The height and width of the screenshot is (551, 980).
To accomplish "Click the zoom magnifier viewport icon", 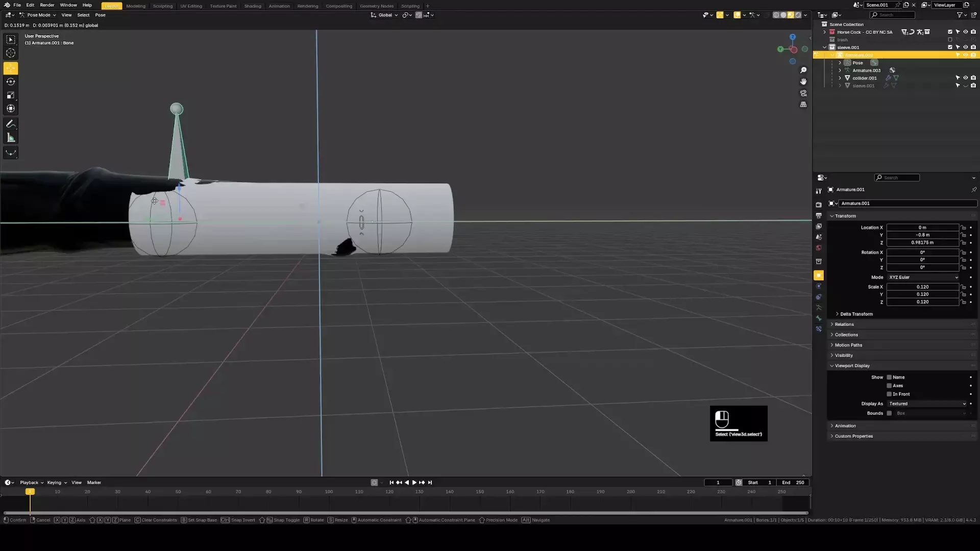I will [803, 70].
